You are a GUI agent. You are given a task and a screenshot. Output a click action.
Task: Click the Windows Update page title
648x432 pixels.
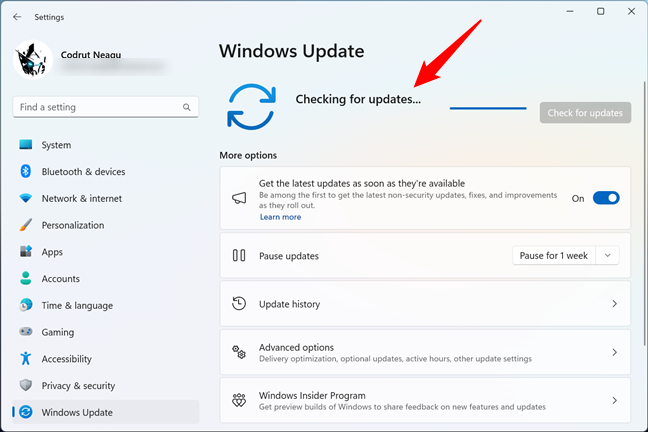291,51
